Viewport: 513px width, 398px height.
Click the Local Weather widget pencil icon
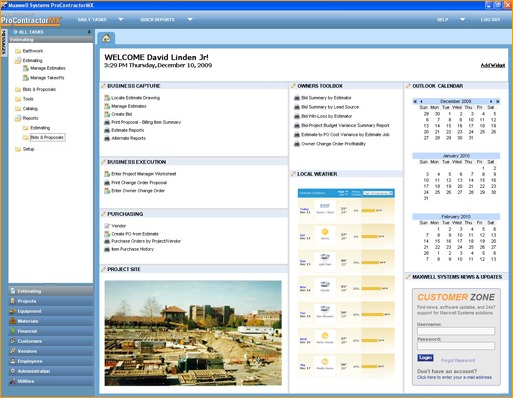(x=293, y=174)
